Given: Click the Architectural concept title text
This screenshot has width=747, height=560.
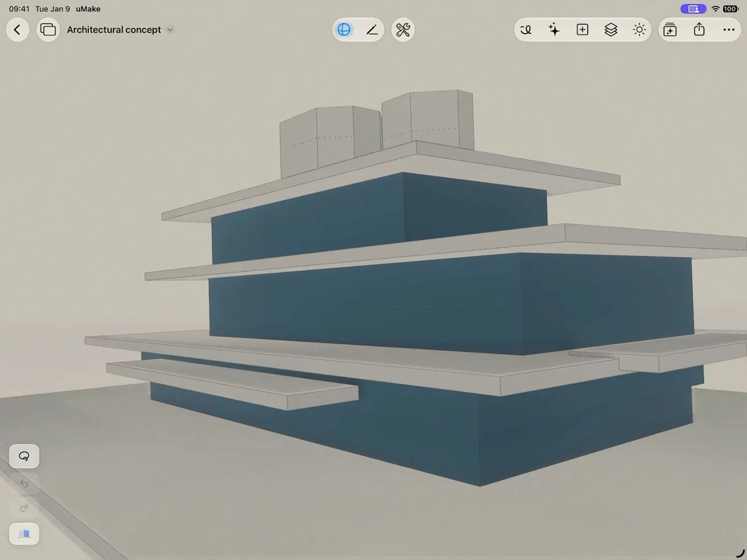Looking at the screenshot, I should point(114,30).
